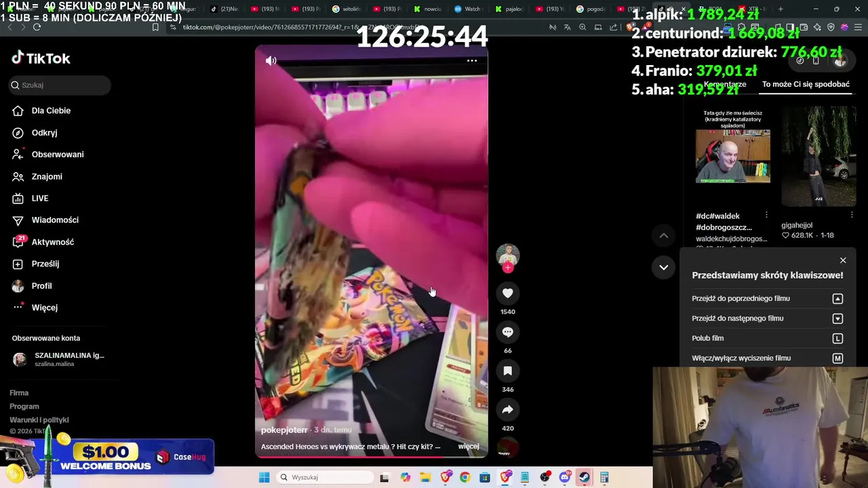
Task: Switch to the nowciu browser tab
Action: click(427, 9)
